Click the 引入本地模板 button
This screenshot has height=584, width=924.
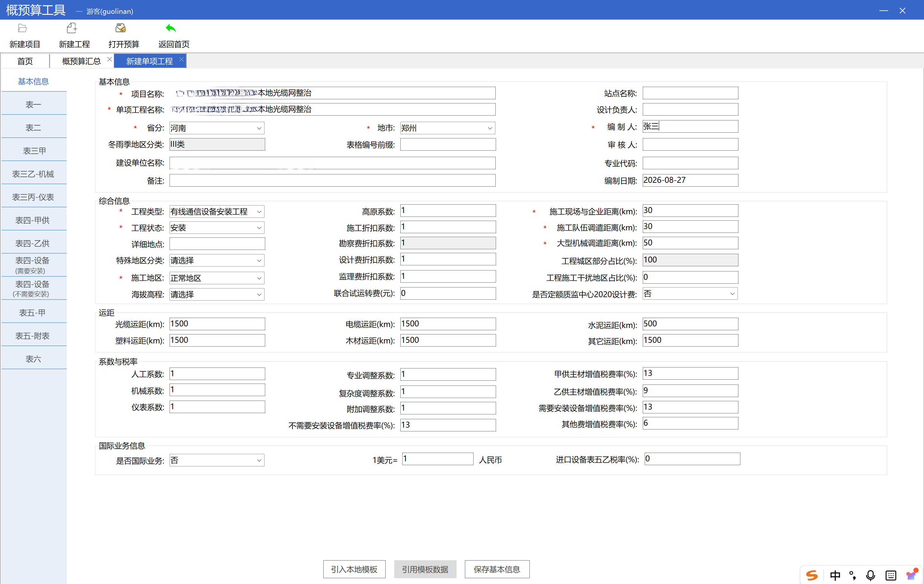(354, 569)
